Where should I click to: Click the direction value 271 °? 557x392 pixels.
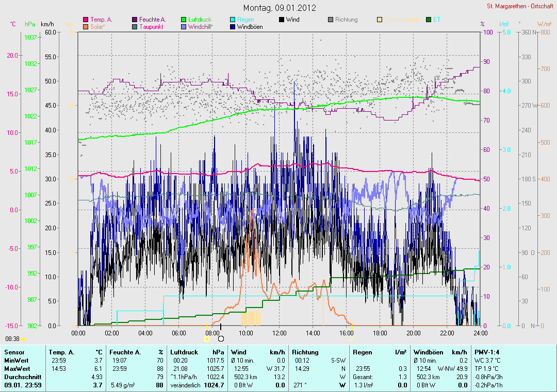point(300,385)
